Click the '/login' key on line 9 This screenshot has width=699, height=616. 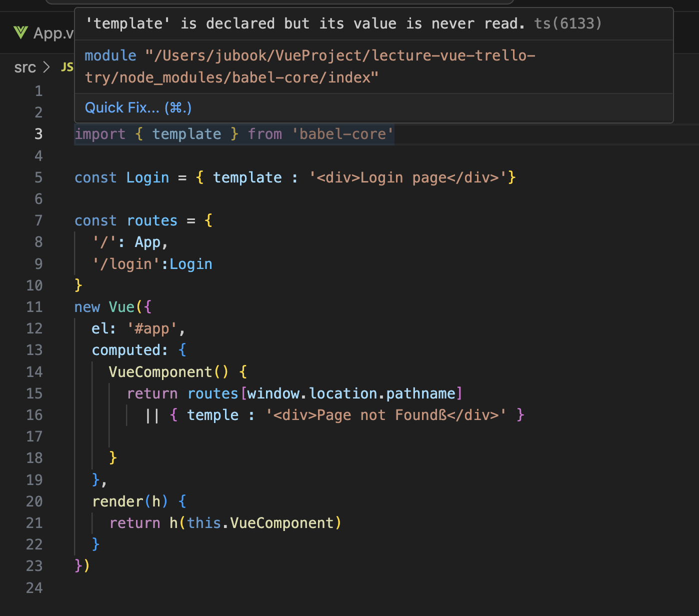coord(127,264)
